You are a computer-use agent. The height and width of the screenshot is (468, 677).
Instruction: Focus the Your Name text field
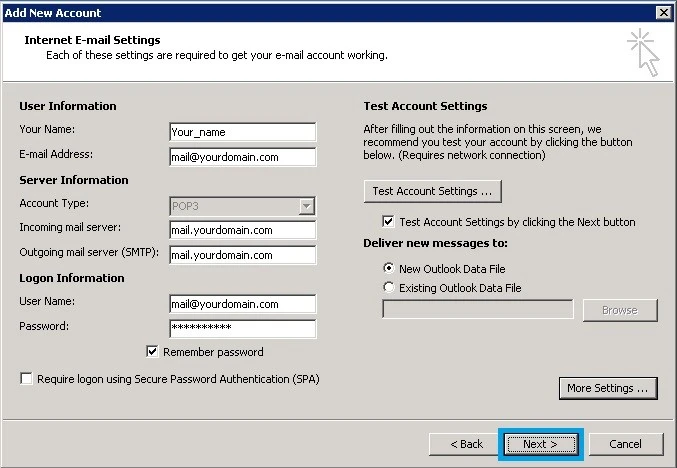coord(242,132)
